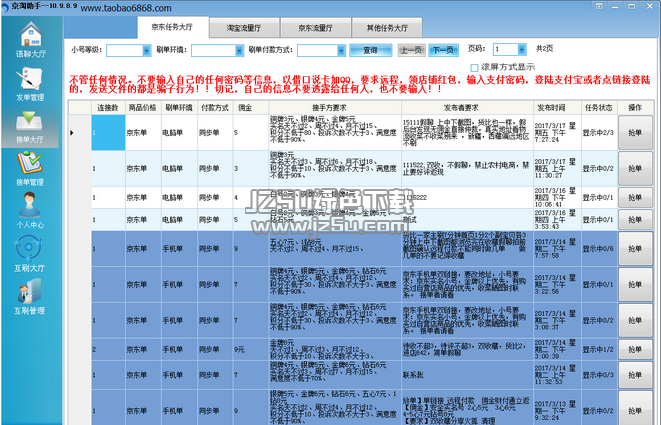
Task: Select the 9元 commission cell
Action: (251, 350)
